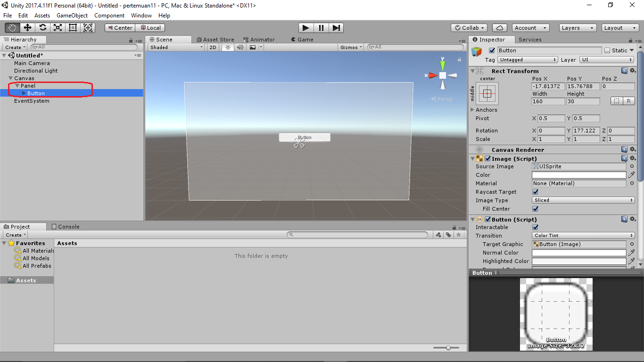Toggle Button object active checkbox
The image size is (644, 362).
point(492,50)
